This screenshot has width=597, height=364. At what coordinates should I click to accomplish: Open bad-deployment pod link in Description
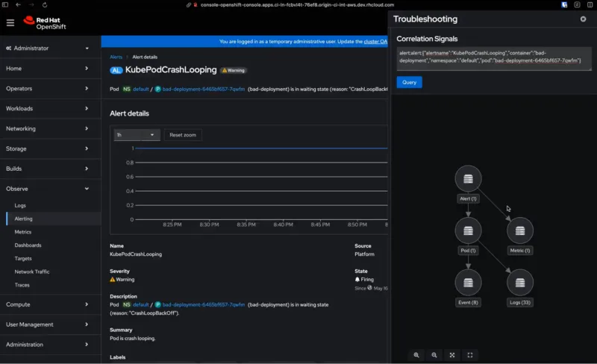[203, 304]
